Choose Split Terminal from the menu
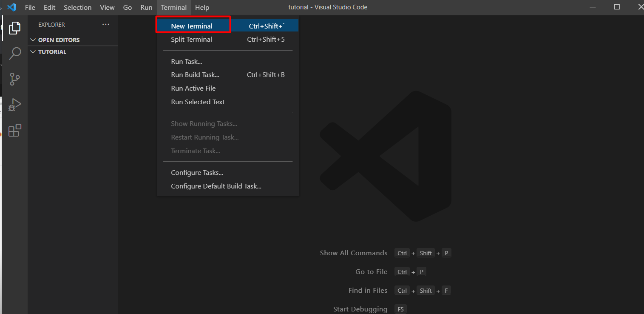Viewport: 644px width, 314px height. (228, 40)
